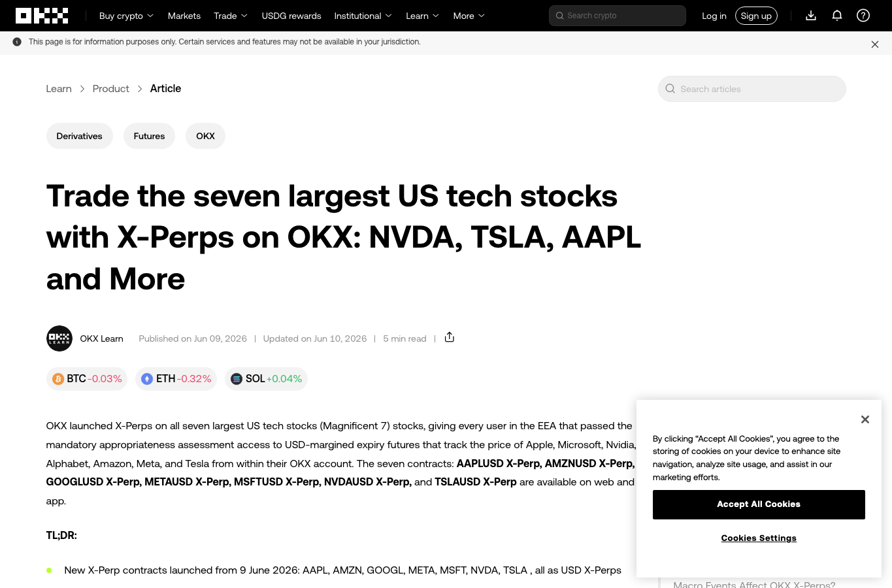Viewport: 892px width, 588px height.
Task: Click the info icon in notice banner
Action: point(17,42)
